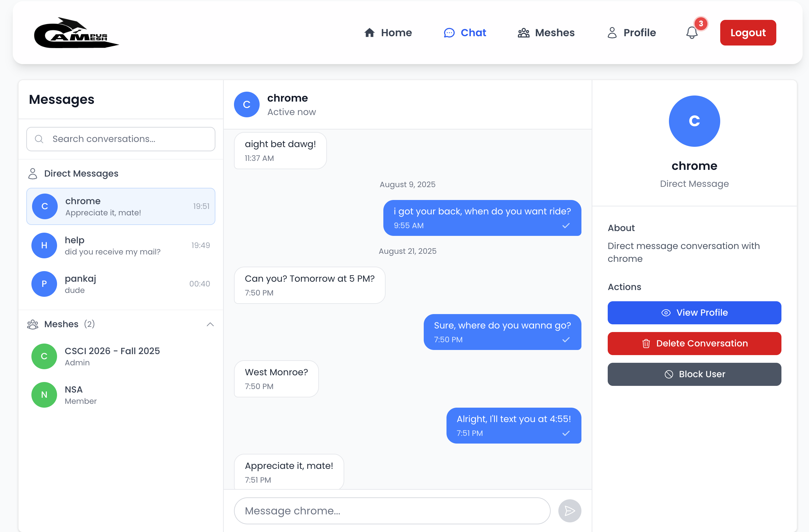Image resolution: width=809 pixels, height=532 pixels.
Task: Go to the Meshes nav tab
Action: pos(546,33)
